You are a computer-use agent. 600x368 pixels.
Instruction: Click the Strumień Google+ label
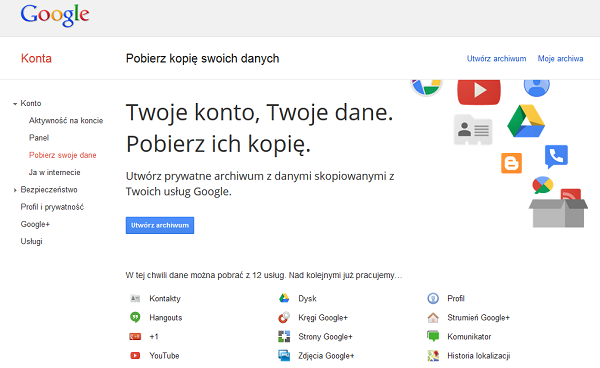coord(478,318)
